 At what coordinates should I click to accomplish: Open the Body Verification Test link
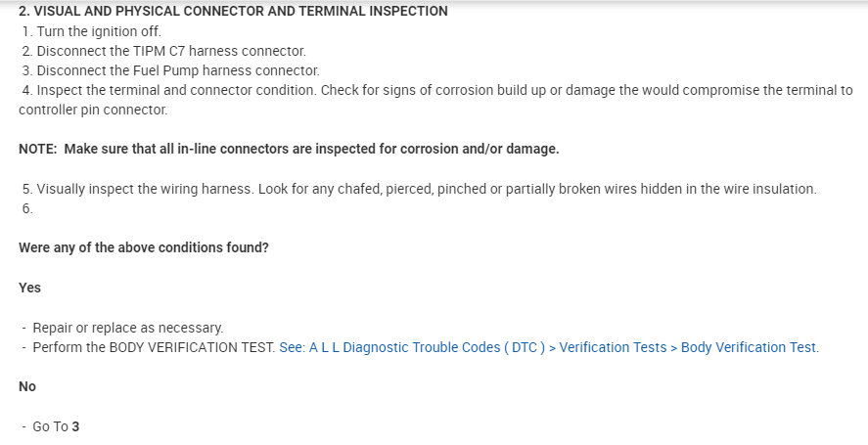(749, 347)
